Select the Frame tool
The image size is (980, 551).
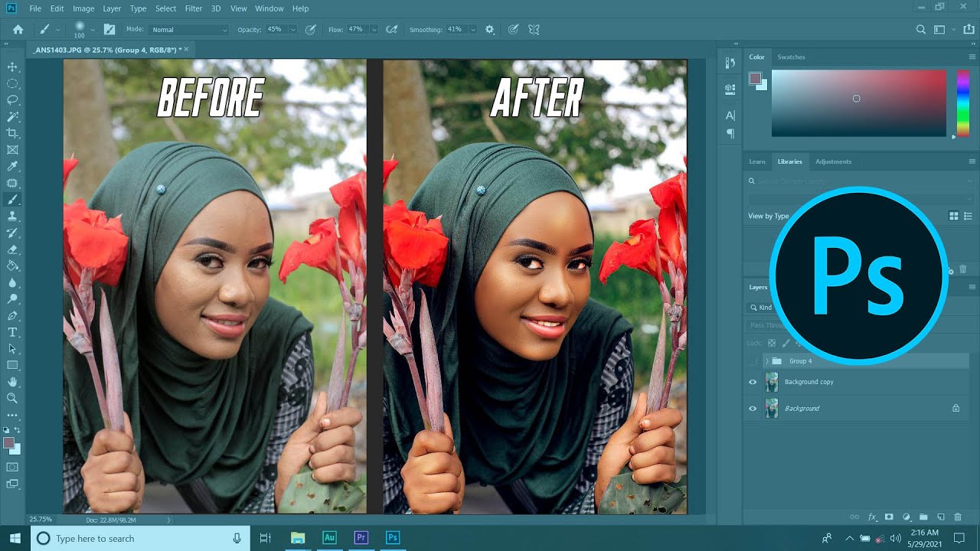click(12, 150)
